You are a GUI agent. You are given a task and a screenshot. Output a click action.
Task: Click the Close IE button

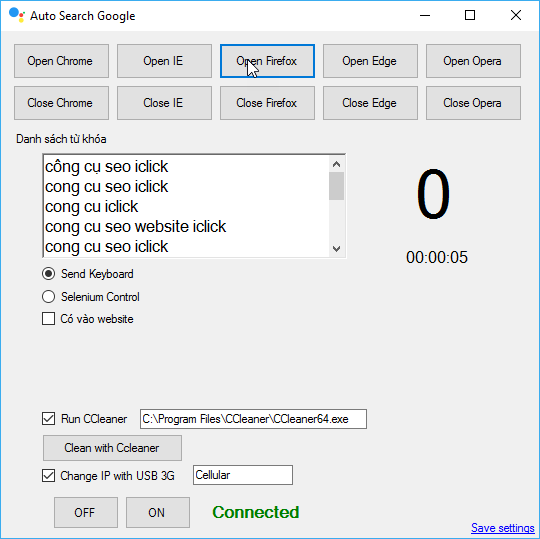coord(164,103)
